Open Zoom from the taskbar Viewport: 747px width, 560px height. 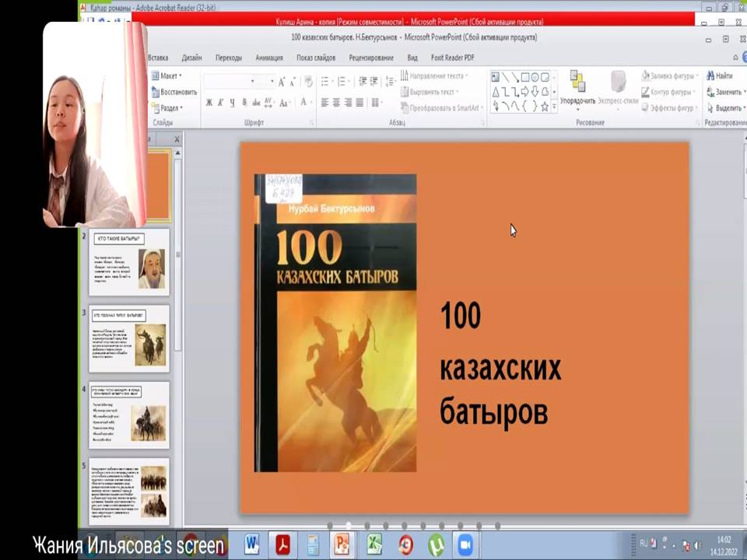pyautogui.click(x=465, y=544)
